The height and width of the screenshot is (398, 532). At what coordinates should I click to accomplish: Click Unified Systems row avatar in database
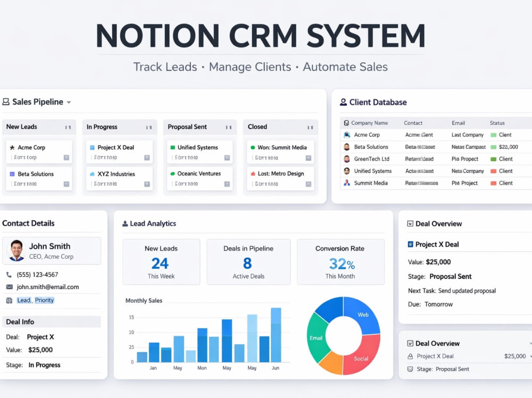point(347,171)
